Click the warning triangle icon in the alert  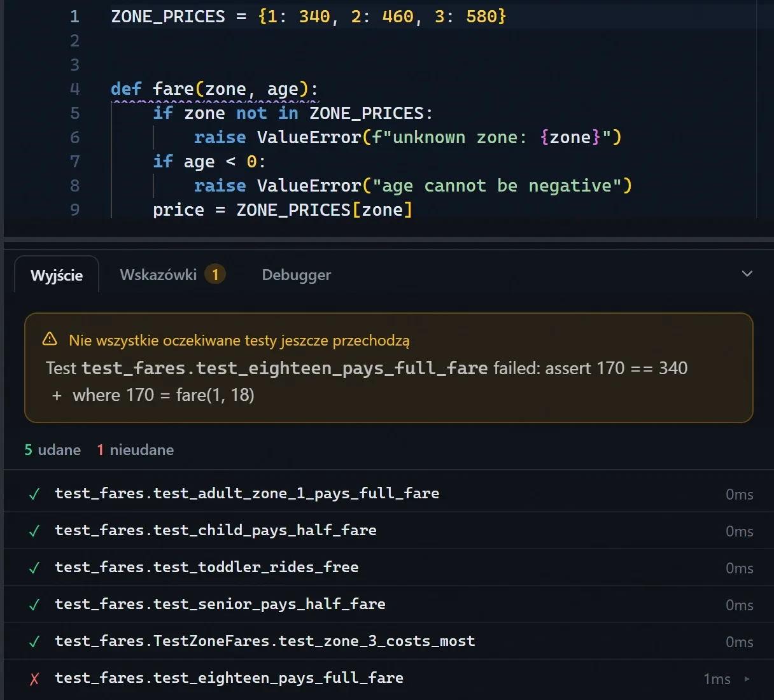click(50, 339)
